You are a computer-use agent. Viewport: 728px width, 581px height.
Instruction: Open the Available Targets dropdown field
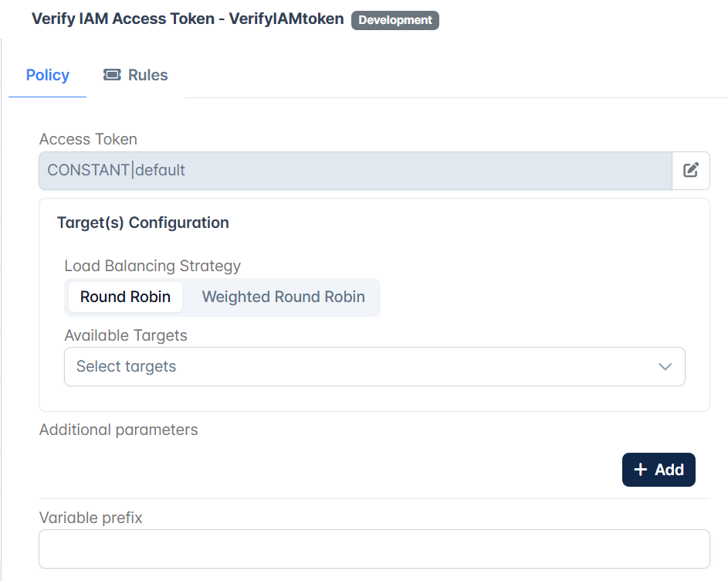(x=374, y=367)
